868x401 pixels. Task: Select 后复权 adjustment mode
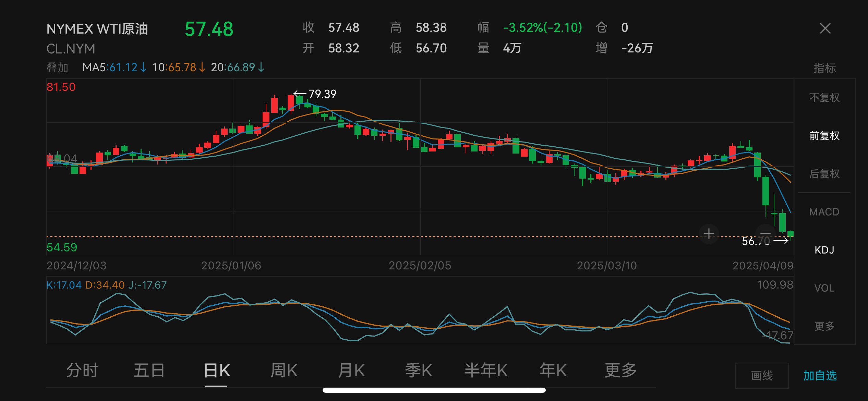click(x=824, y=174)
